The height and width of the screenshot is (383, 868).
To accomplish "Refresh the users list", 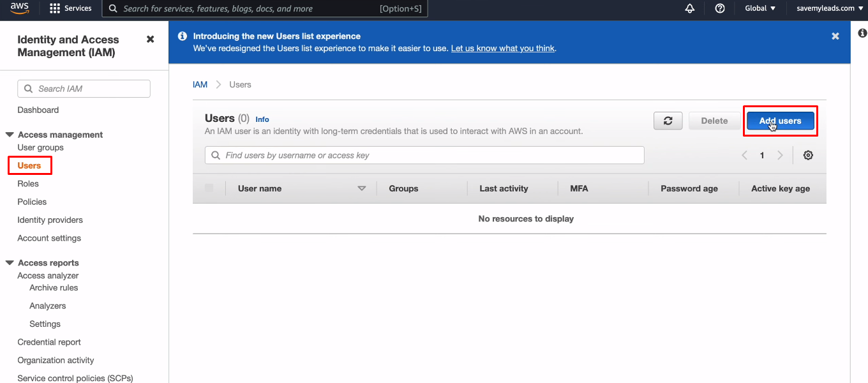I will coord(668,121).
